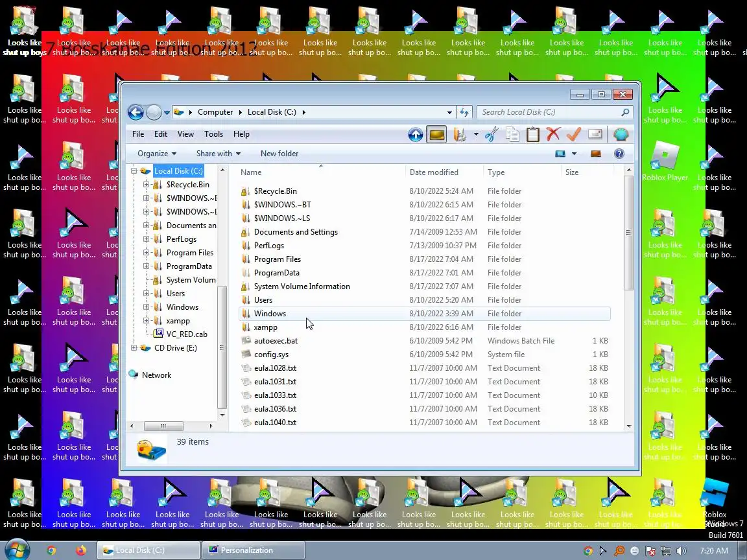Click Computer in the address bar breadcrumb
This screenshot has height=560, width=747.
(215, 112)
